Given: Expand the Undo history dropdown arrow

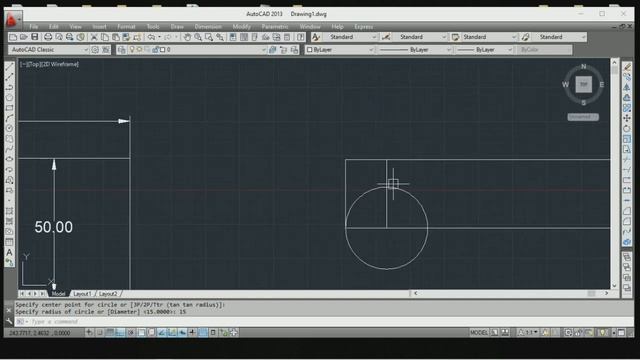Looking at the screenshot, I should click(159, 37).
